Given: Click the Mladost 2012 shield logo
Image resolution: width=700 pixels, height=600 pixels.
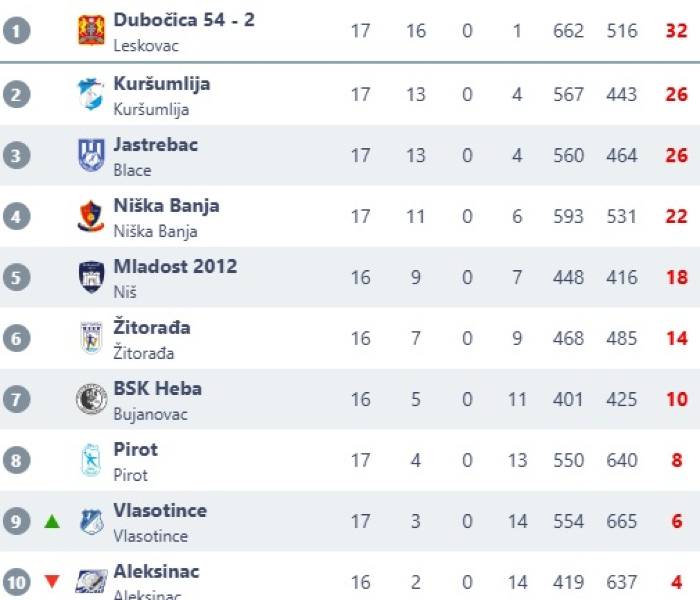Looking at the screenshot, I should 91,277.
